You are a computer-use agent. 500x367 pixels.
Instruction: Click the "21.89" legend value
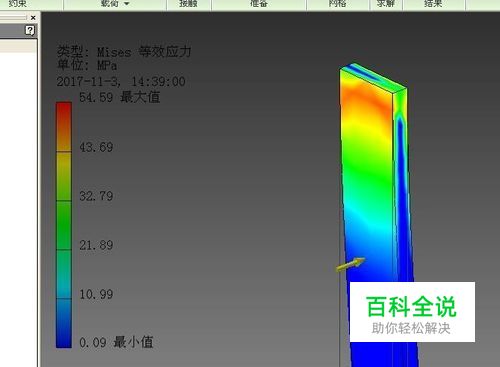(96, 245)
